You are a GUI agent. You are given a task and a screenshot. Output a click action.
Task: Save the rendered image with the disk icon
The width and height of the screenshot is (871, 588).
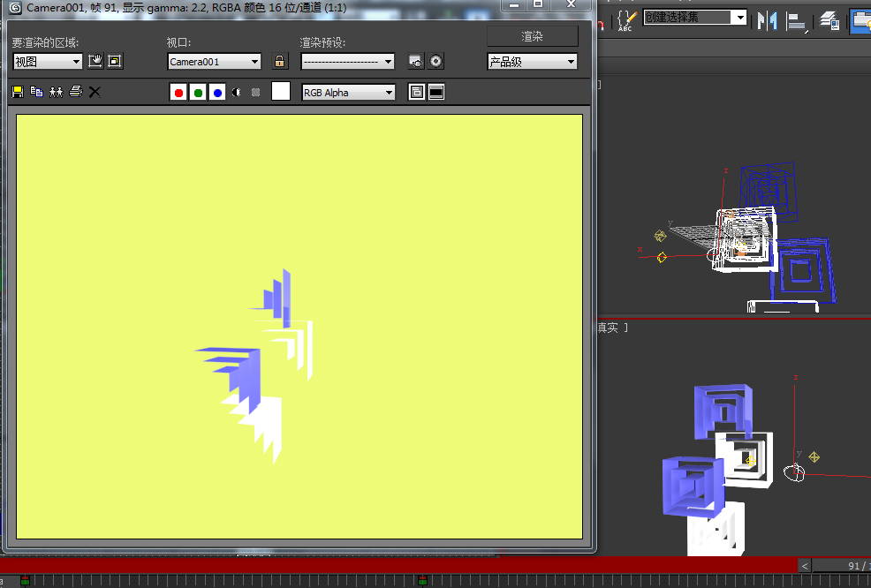pos(17,92)
